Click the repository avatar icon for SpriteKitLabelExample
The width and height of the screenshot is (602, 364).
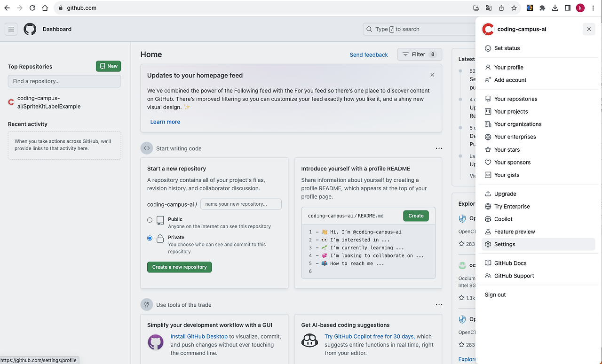coord(11,102)
